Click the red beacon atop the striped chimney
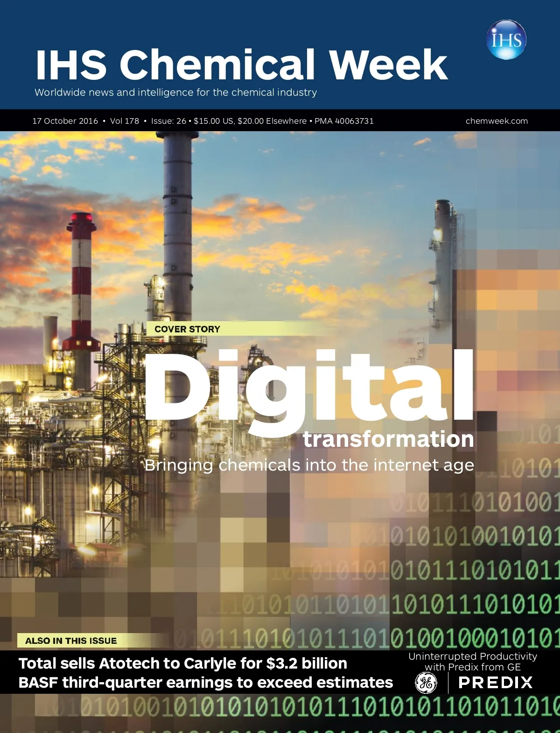Viewport: 560px width, 733px height. pyautogui.click(x=81, y=218)
